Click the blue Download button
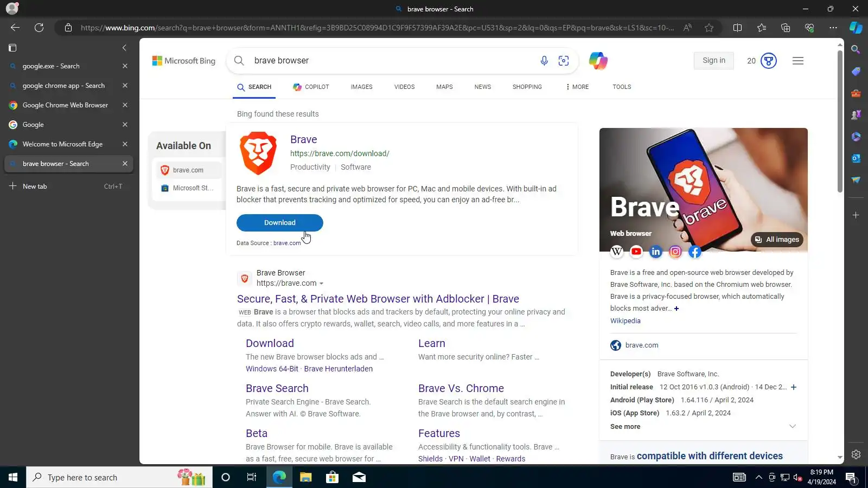The height and width of the screenshot is (488, 868). [280, 223]
